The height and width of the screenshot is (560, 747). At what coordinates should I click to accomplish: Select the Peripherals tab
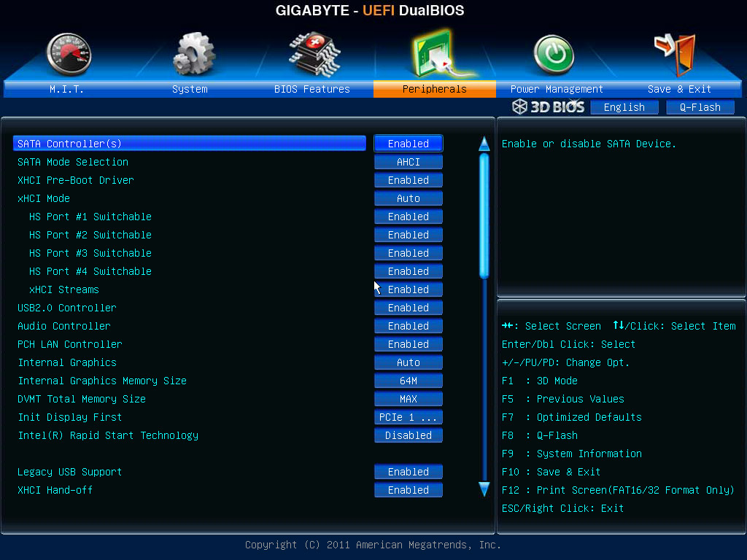435,89
